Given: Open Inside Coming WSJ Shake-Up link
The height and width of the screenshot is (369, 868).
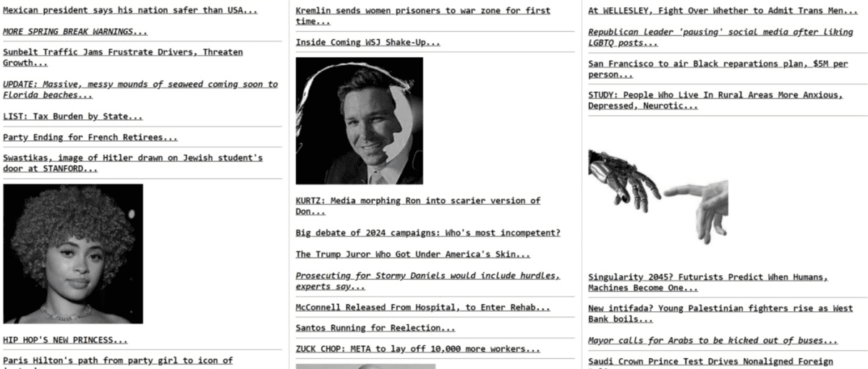Looking at the screenshot, I should [x=368, y=43].
